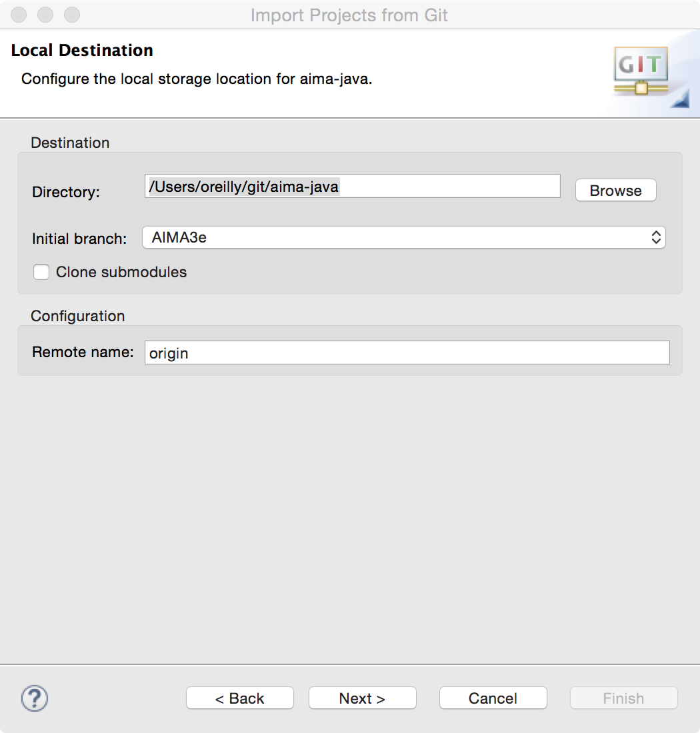Click into the Directory path field
The height and width of the screenshot is (733, 700).
pyautogui.click(x=352, y=187)
